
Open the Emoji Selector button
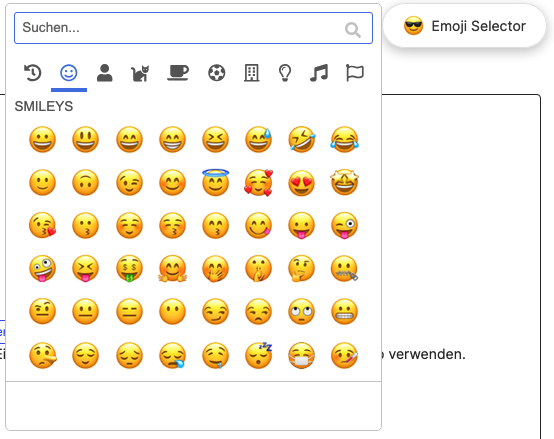click(465, 26)
